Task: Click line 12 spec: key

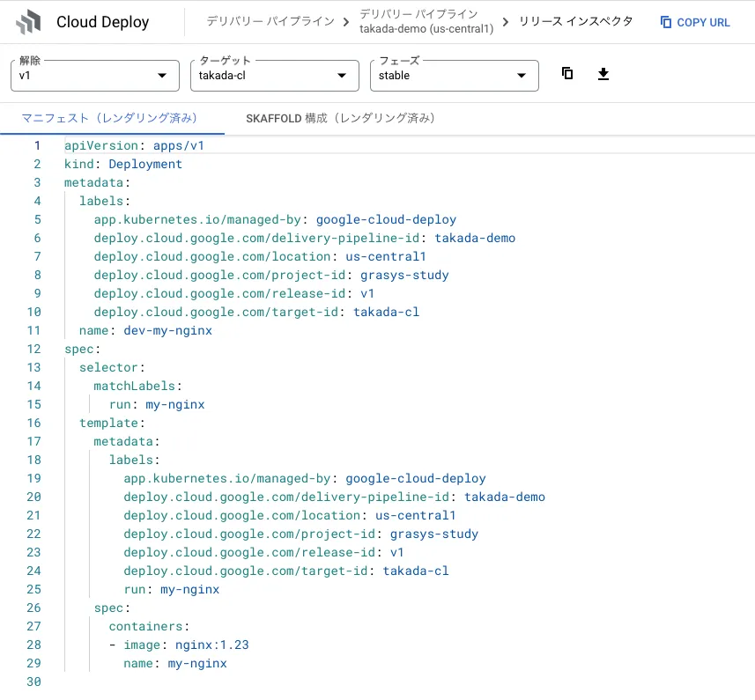Action: click(82, 350)
